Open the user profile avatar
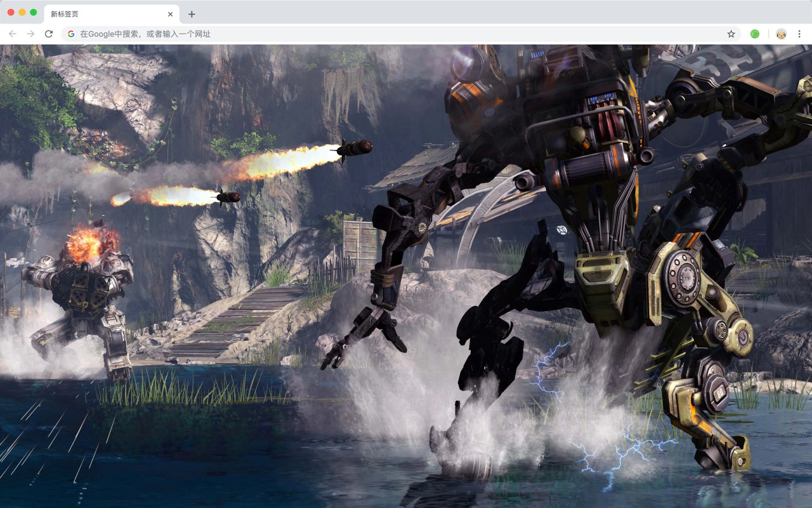This screenshot has height=508, width=812. click(x=781, y=34)
